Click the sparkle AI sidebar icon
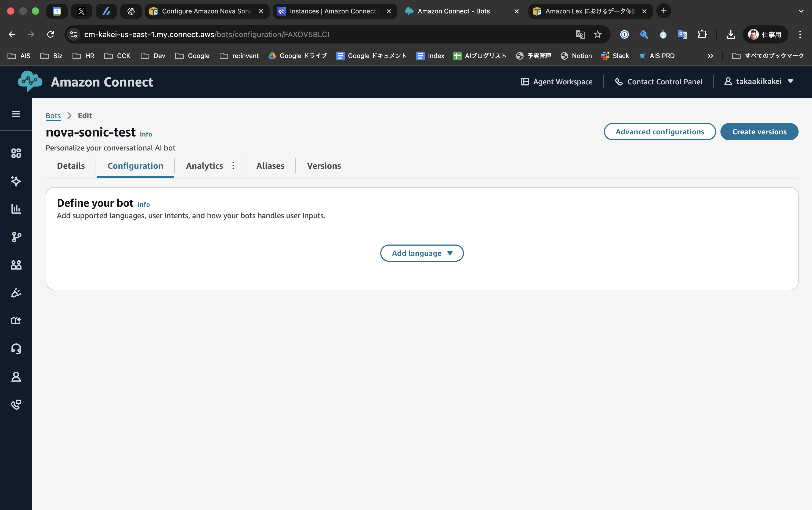 [16, 181]
